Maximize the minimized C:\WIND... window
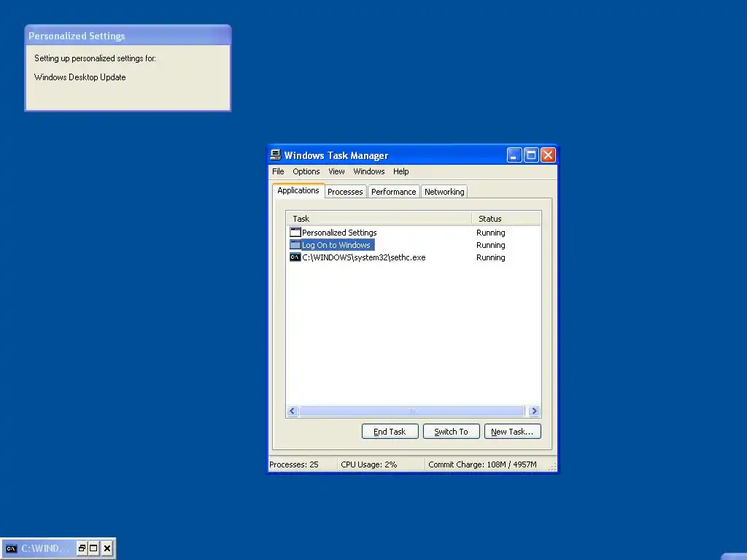747x560 pixels. click(x=94, y=548)
